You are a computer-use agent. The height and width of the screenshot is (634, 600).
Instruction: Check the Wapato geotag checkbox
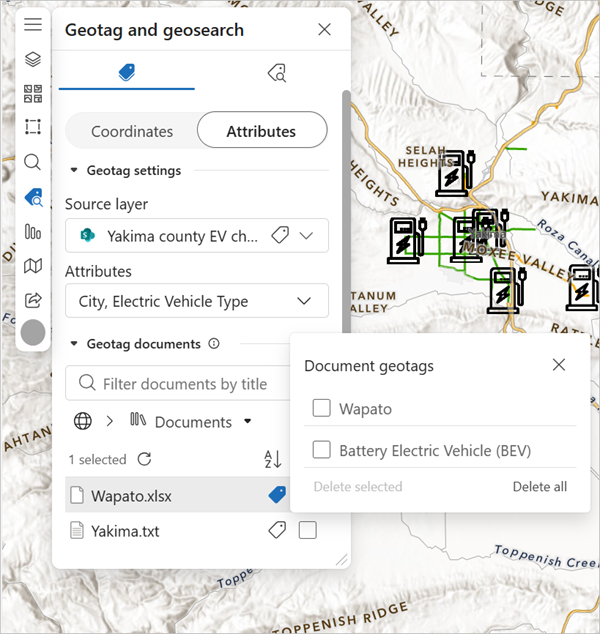tap(321, 408)
